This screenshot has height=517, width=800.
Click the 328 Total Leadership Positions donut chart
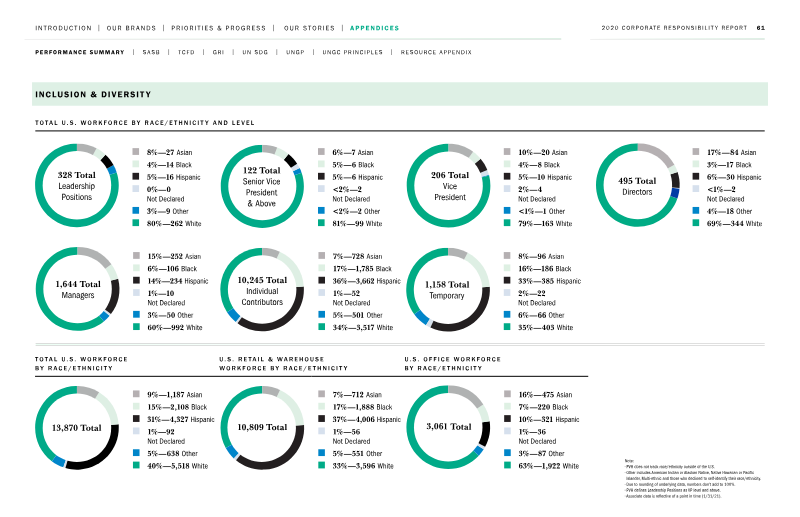[x=77, y=185]
